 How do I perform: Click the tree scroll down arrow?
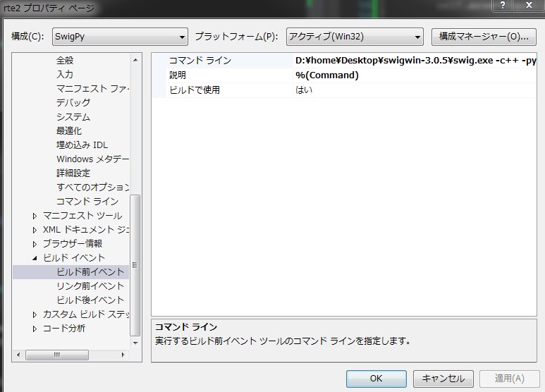pyautogui.click(x=135, y=343)
